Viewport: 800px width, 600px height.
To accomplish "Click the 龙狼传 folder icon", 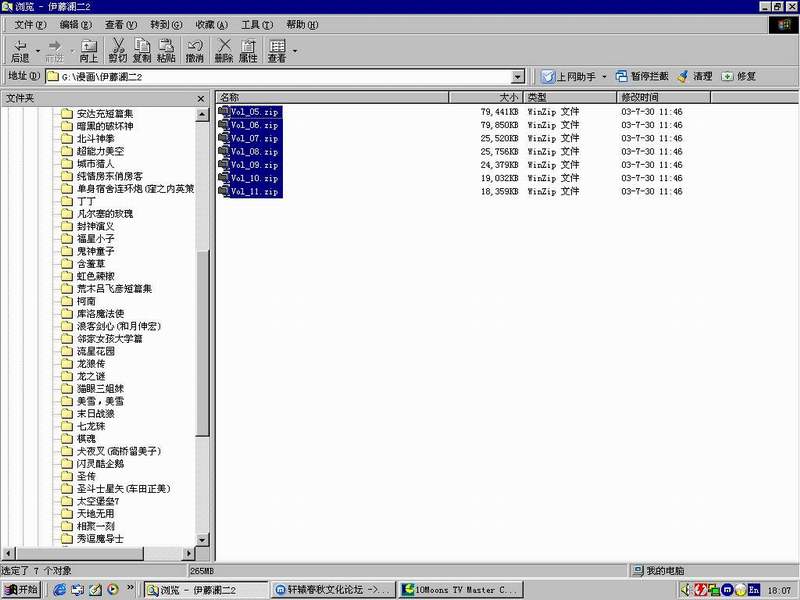I will tap(67, 364).
